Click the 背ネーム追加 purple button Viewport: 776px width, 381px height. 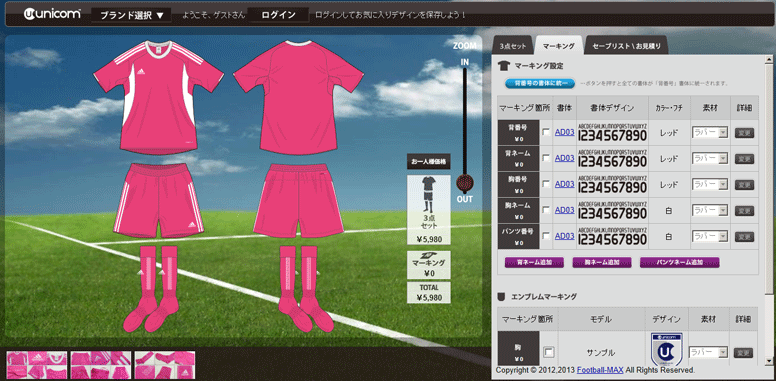[x=534, y=262]
